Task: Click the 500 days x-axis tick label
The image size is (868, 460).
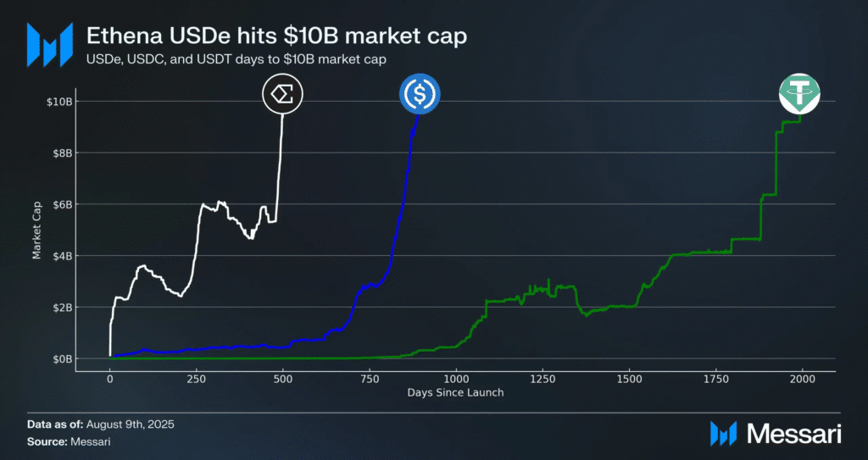Action: coord(283,377)
